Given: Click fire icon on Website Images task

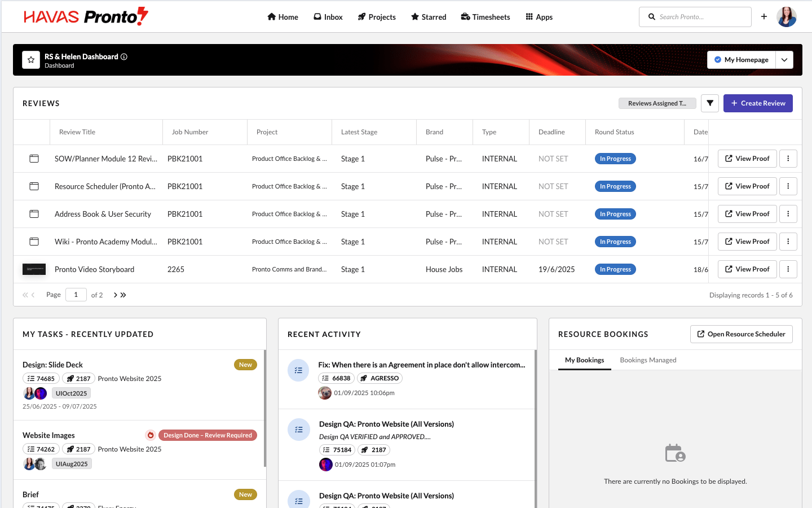Looking at the screenshot, I should (151, 435).
